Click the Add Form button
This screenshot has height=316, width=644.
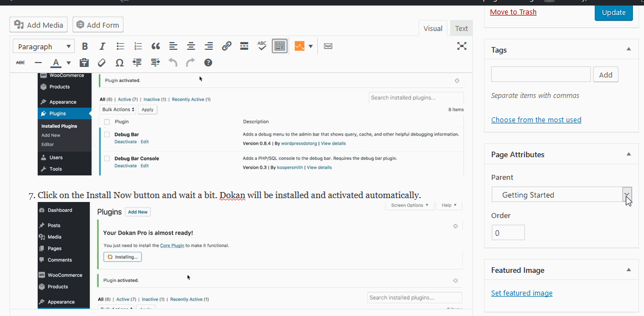pyautogui.click(x=98, y=24)
